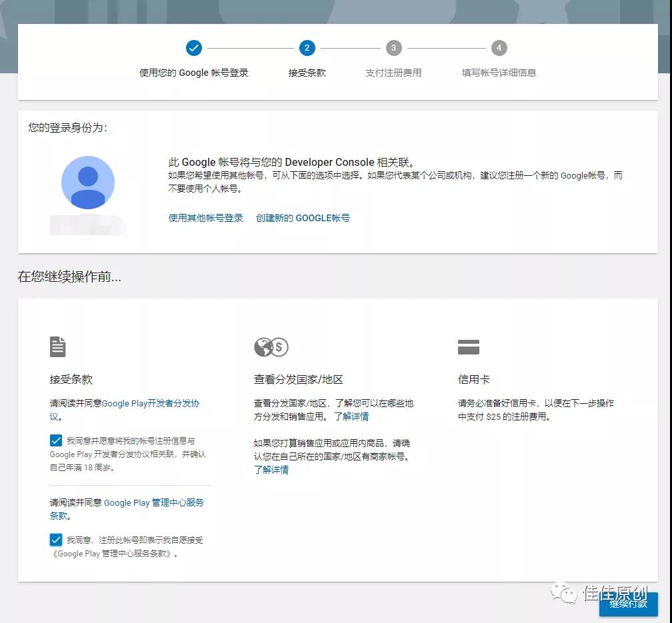Uncheck the developer distribution agreement checkbox
Image resolution: width=672 pixels, height=623 pixels.
point(56,441)
